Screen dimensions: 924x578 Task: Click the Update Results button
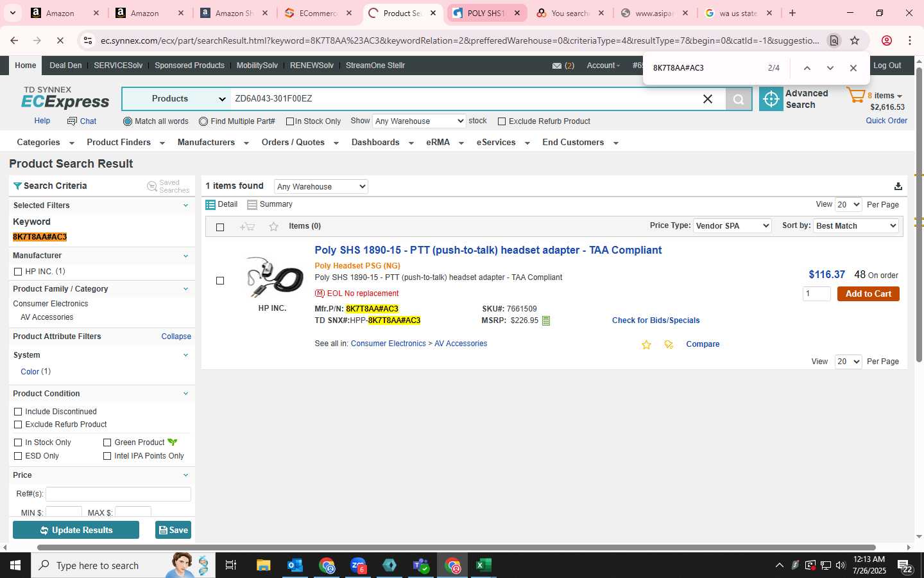76,530
